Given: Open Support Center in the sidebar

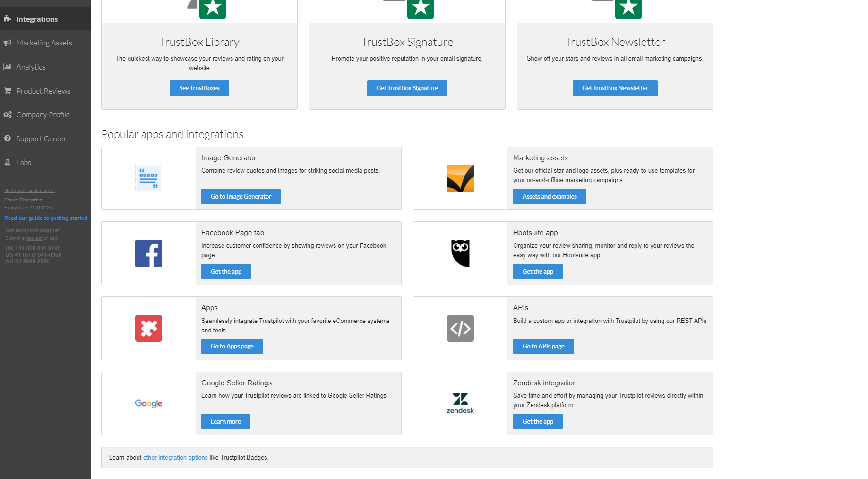Looking at the screenshot, I should (45, 139).
